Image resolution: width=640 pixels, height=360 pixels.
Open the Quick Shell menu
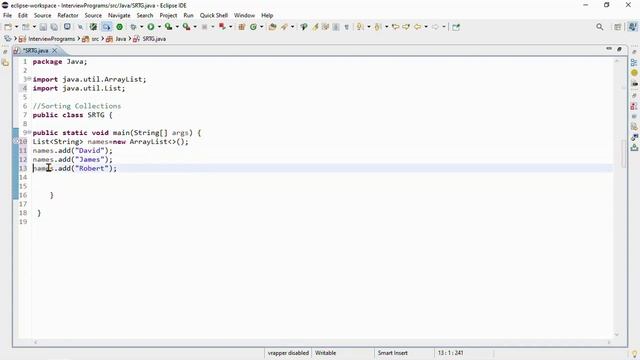(x=213, y=16)
